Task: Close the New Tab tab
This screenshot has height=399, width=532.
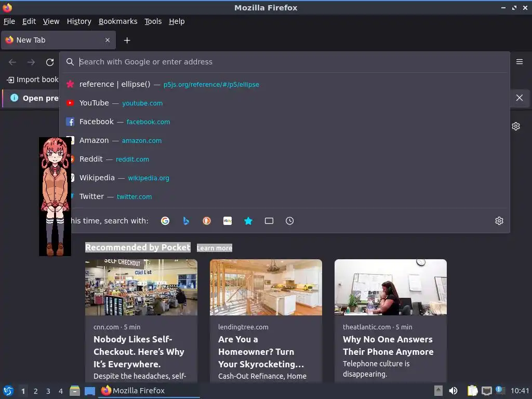Action: pos(108,40)
